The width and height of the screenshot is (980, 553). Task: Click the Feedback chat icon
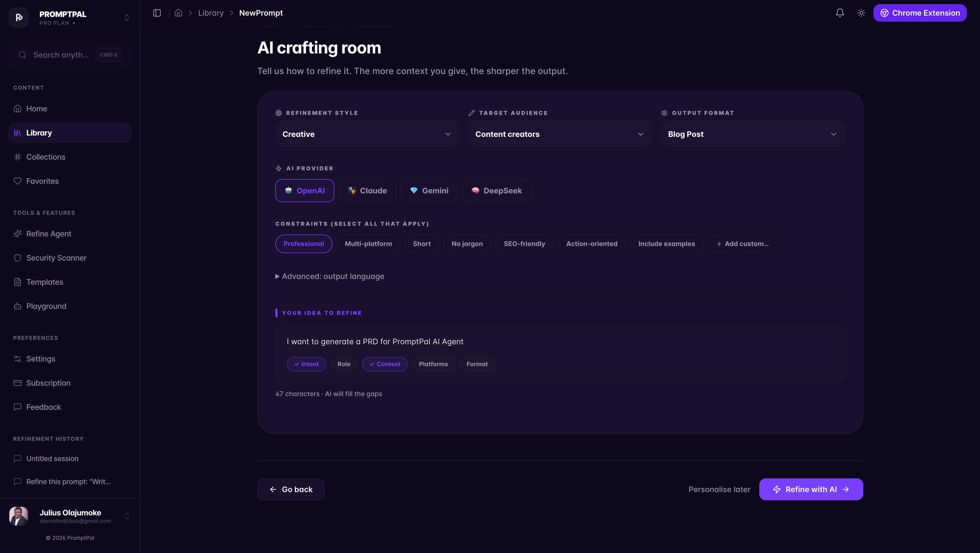pos(18,407)
